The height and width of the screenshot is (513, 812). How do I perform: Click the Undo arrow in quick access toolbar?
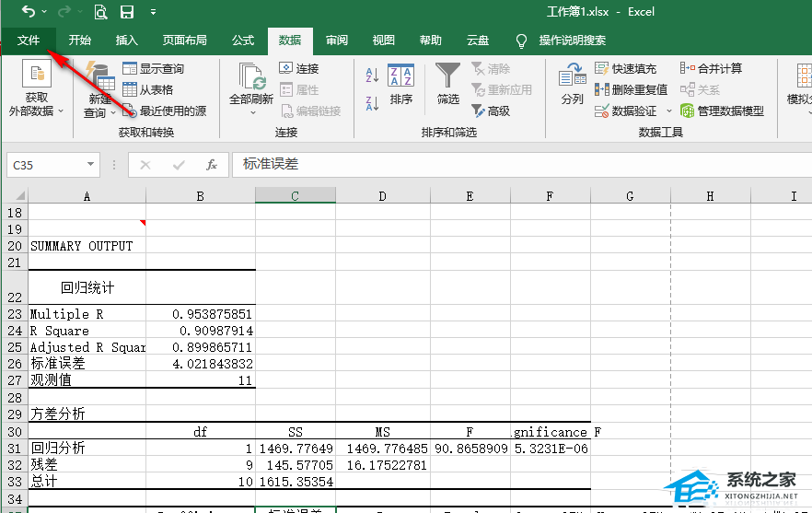click(29, 12)
